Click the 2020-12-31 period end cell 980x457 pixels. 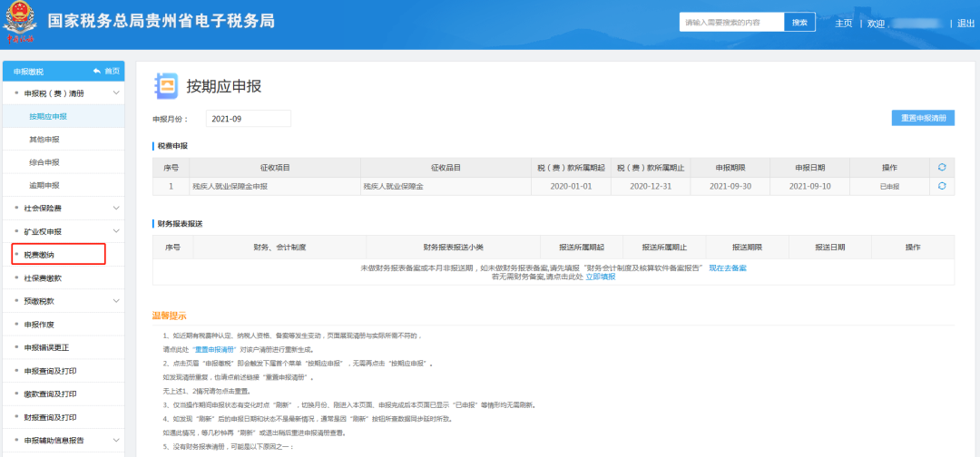tap(650, 186)
